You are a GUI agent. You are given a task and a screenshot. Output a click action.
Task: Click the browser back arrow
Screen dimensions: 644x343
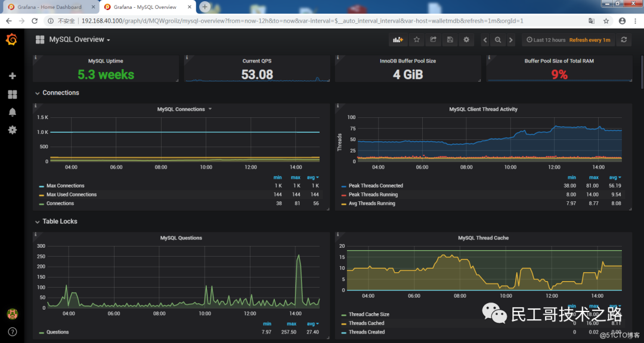(8, 21)
